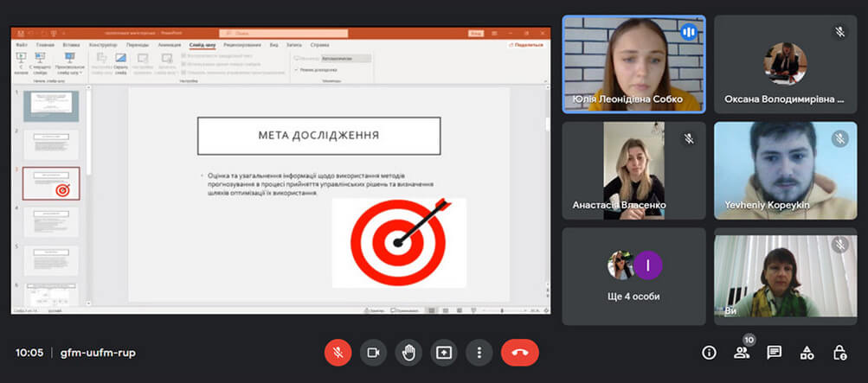Open meeting details info icon
The height and width of the screenshot is (383, 868).
click(709, 353)
